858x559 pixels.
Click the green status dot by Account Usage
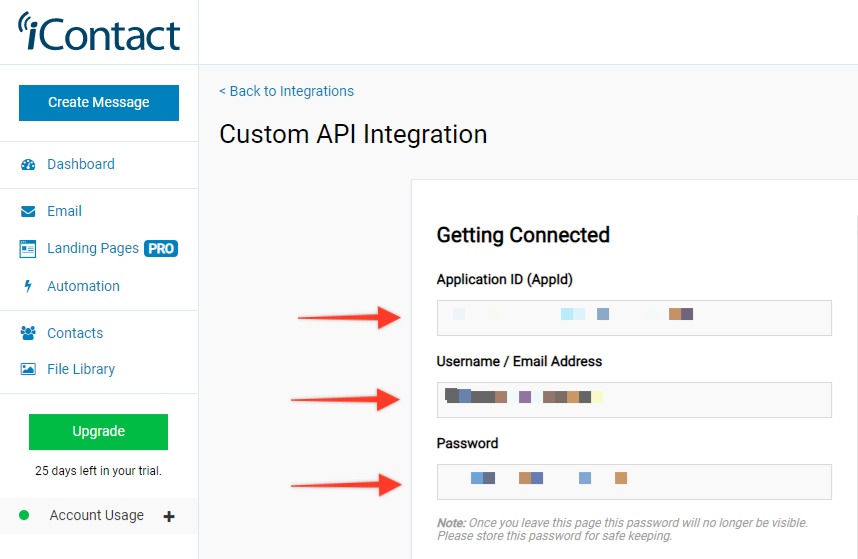tap(24, 515)
